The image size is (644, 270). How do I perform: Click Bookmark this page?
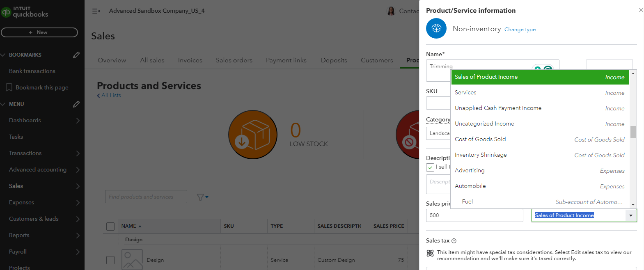tap(42, 88)
